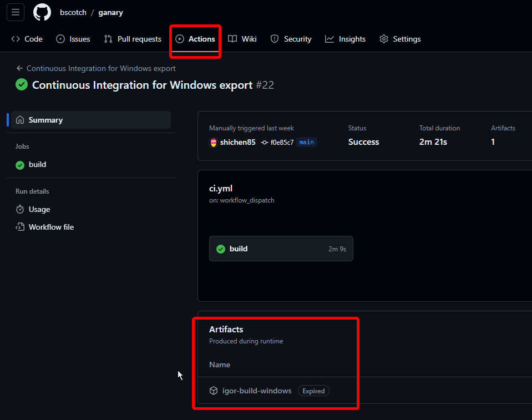Click the main branch label
This screenshot has width=532, height=420.
(x=306, y=142)
